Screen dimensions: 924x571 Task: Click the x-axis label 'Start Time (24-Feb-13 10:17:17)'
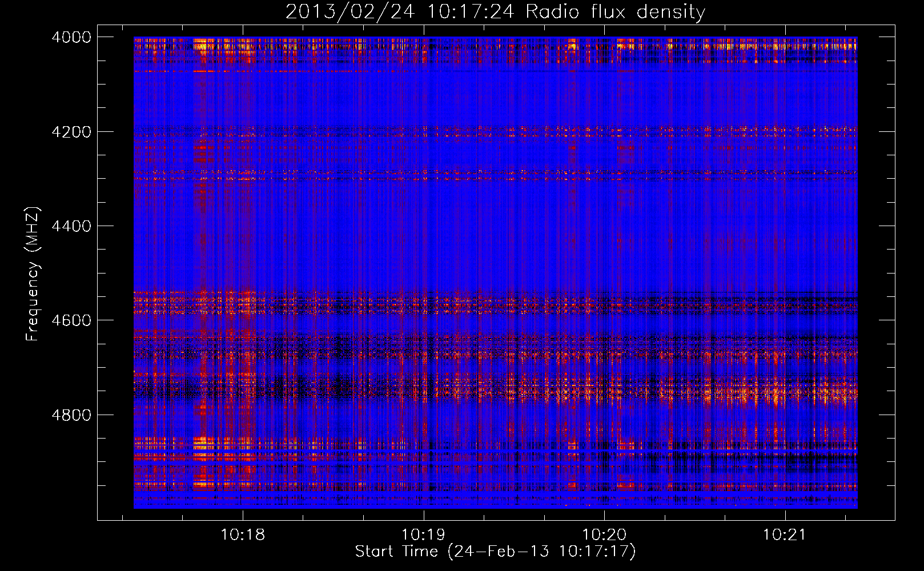coord(495,552)
